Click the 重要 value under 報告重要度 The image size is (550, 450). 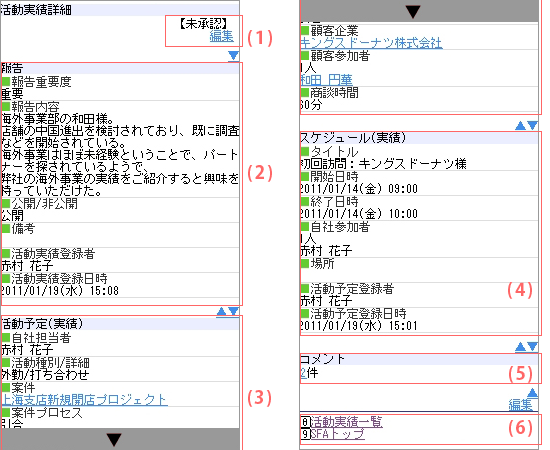coord(12,94)
